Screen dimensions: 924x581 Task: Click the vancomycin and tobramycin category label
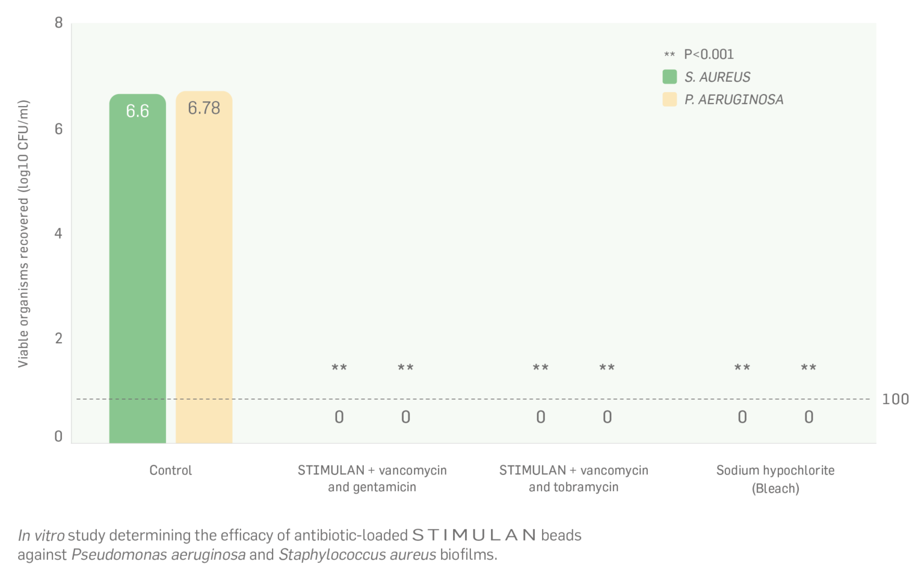point(573,479)
